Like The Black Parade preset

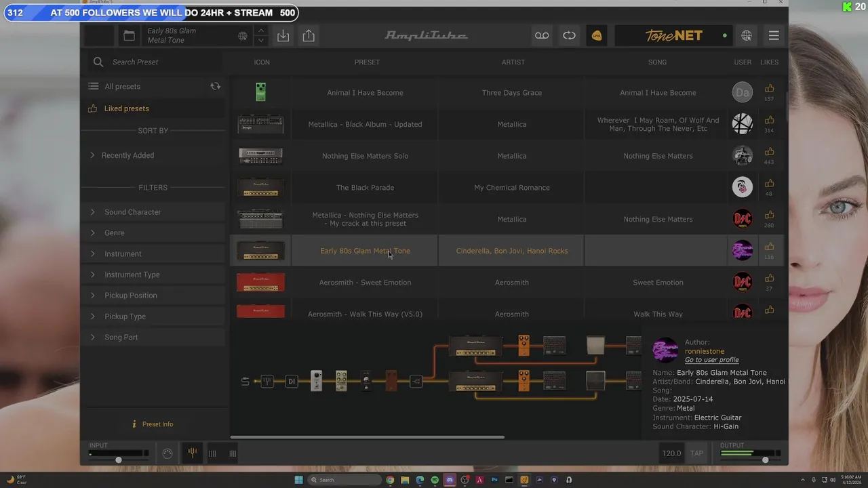pyautogui.click(x=769, y=184)
